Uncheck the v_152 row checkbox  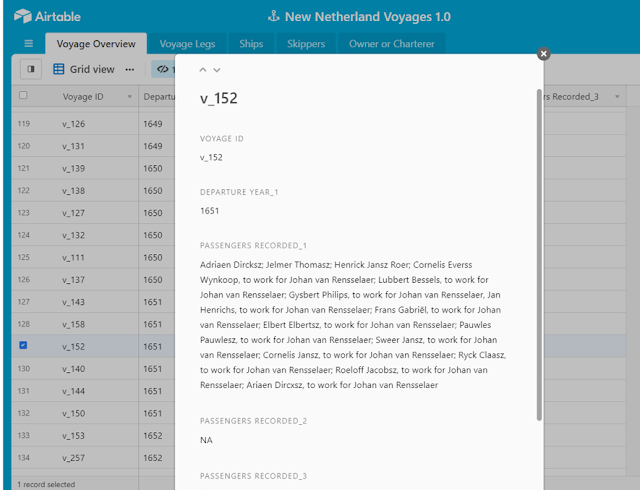pyautogui.click(x=23, y=345)
